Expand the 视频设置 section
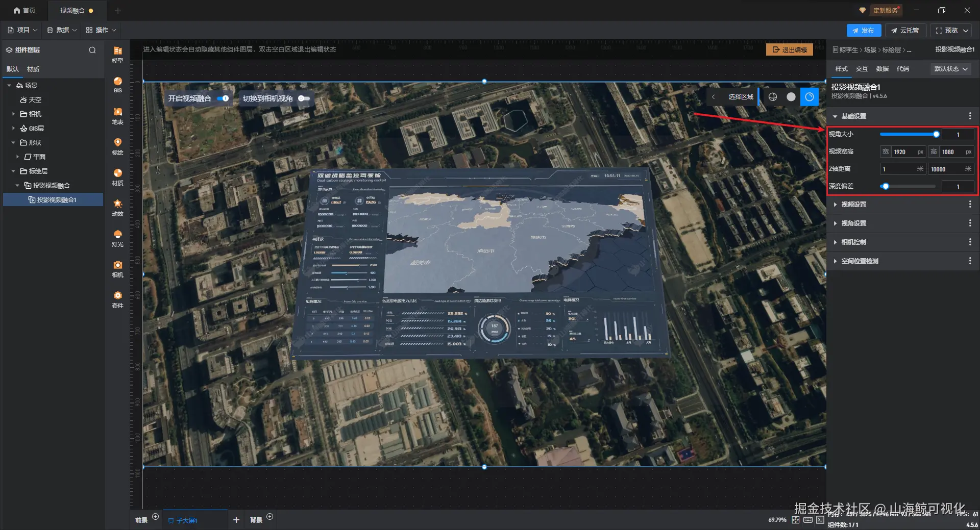 pos(835,205)
